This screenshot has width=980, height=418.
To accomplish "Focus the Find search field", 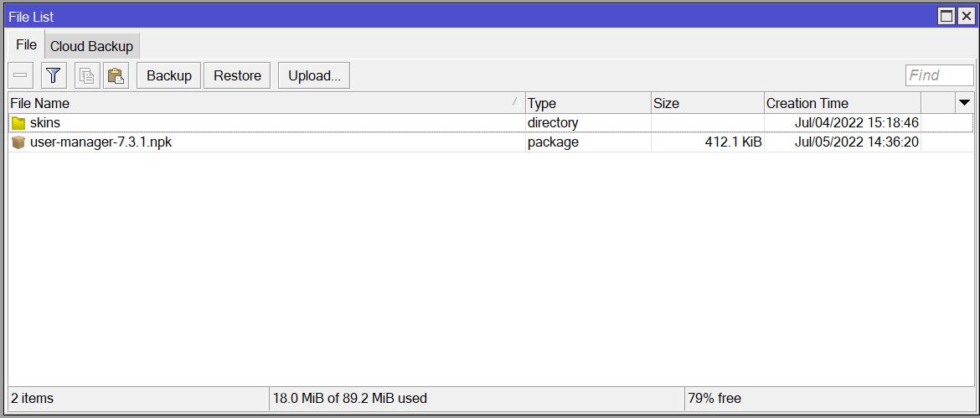I will point(939,75).
